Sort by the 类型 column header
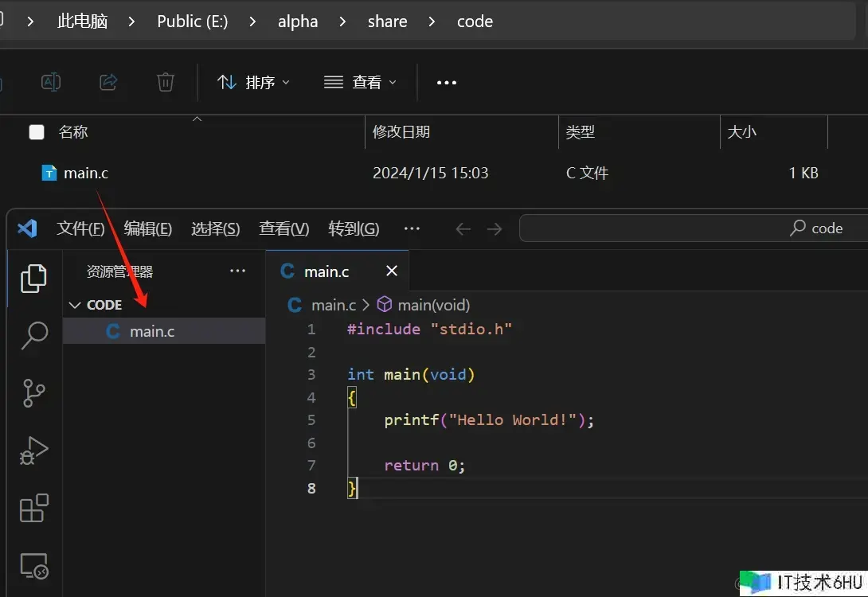Viewport: 868px width, 597px height. pyautogui.click(x=581, y=132)
